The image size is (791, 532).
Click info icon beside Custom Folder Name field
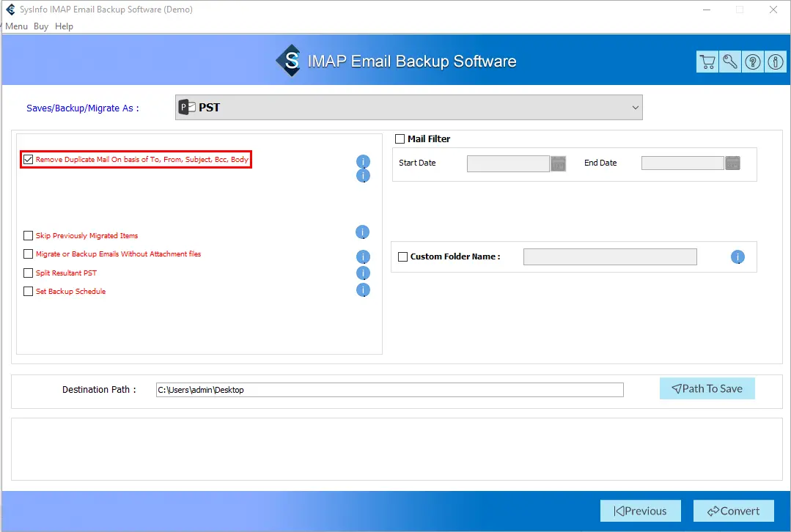737,257
